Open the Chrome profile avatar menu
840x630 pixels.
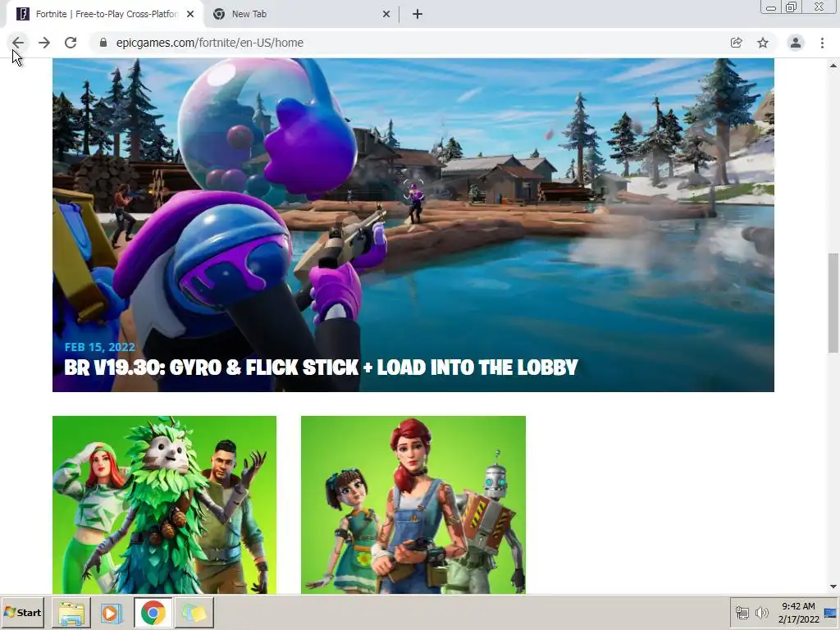tap(796, 43)
